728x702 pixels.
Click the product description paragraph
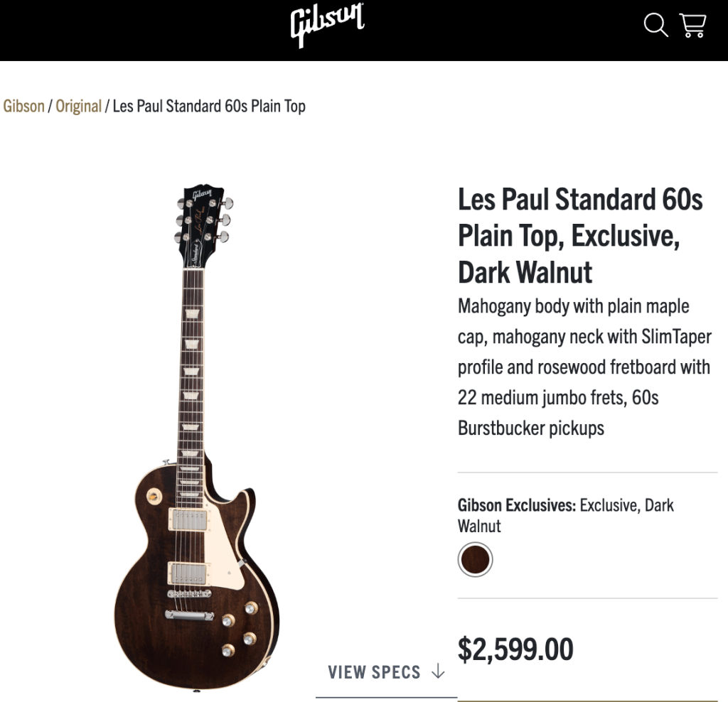[x=583, y=367]
